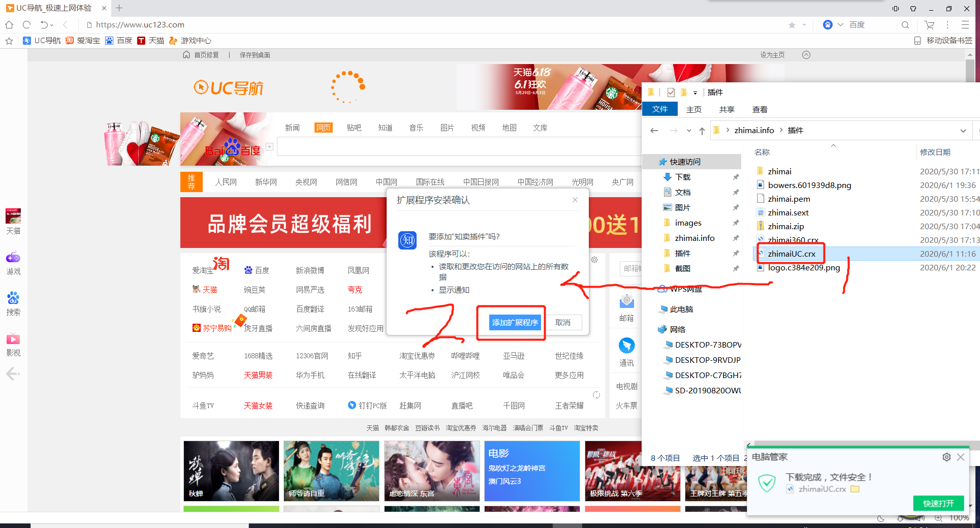Open Explorer recent locations dropdown
Viewport: 980px width, 528px height.
pos(689,131)
